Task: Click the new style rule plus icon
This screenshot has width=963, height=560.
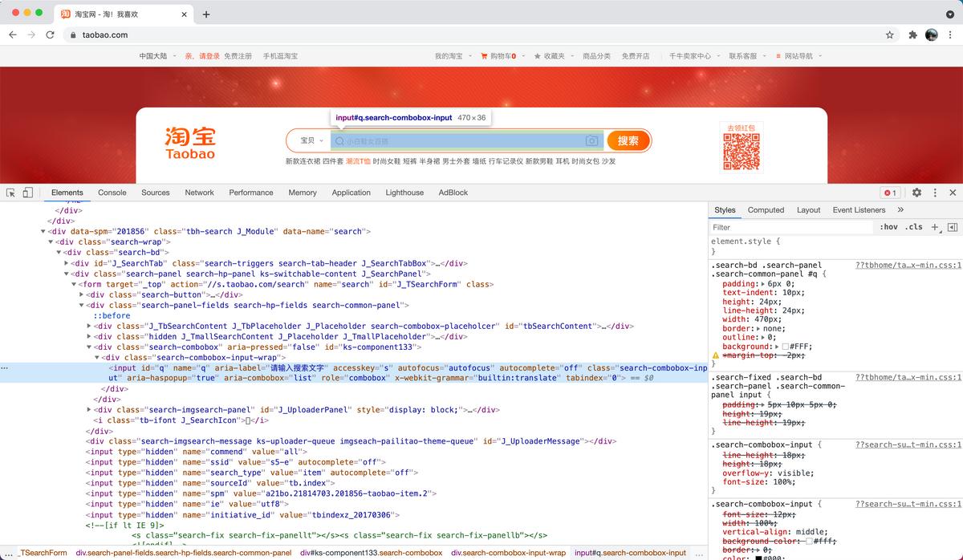Action: (935, 227)
